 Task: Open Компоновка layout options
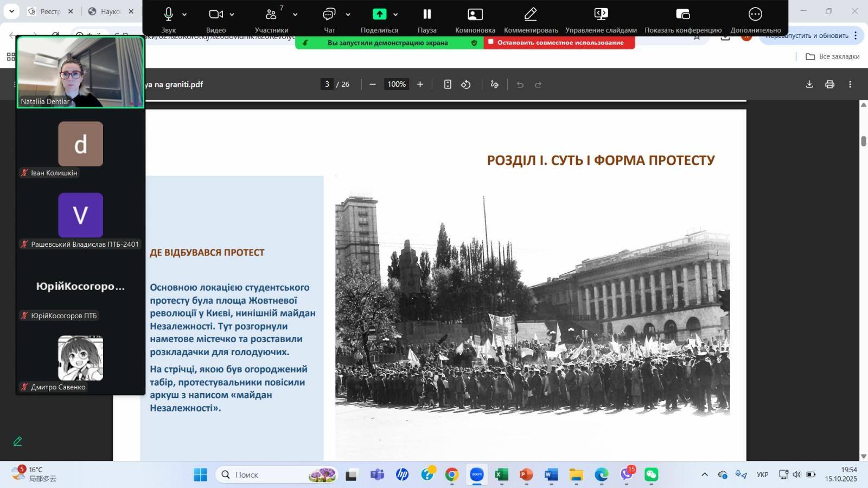[x=475, y=15]
